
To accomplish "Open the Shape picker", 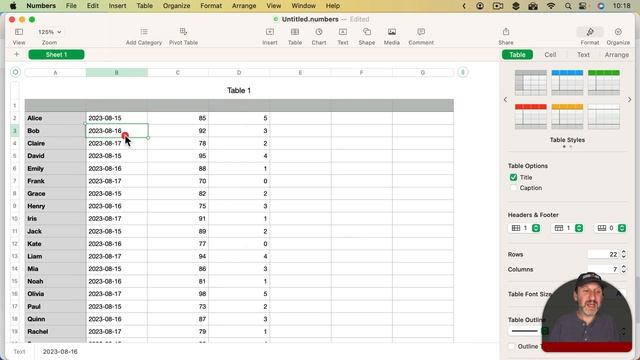I will pos(367,32).
